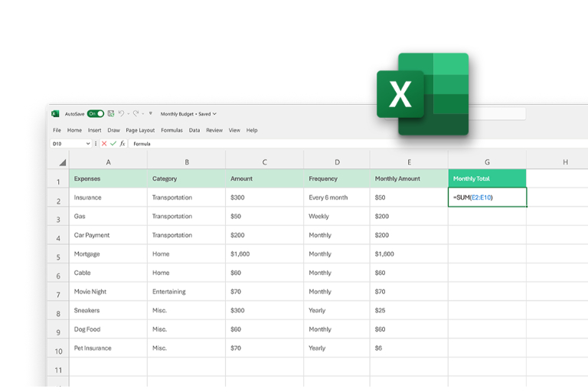Screen dimensions: 588x392
Task: Select the Car Payment cell
Action: 109,235
